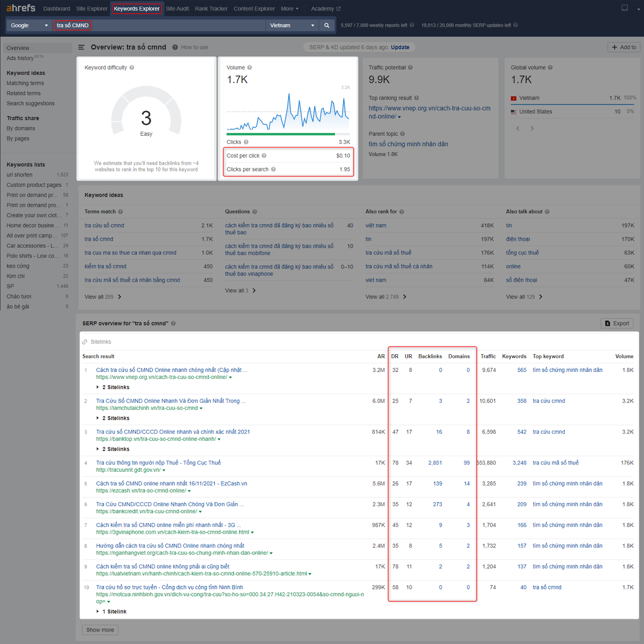
Task: Open the Site Explorer tab
Action: tap(92, 8)
